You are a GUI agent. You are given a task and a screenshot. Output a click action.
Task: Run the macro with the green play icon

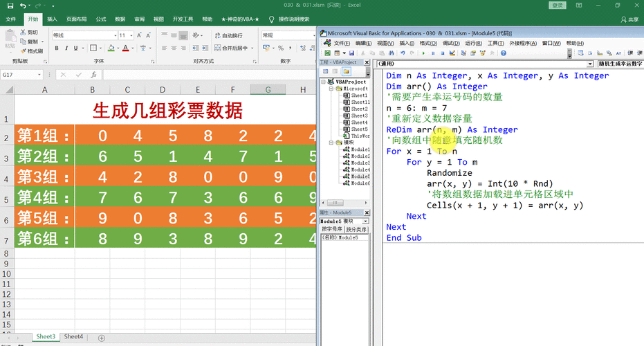pyautogui.click(x=423, y=53)
